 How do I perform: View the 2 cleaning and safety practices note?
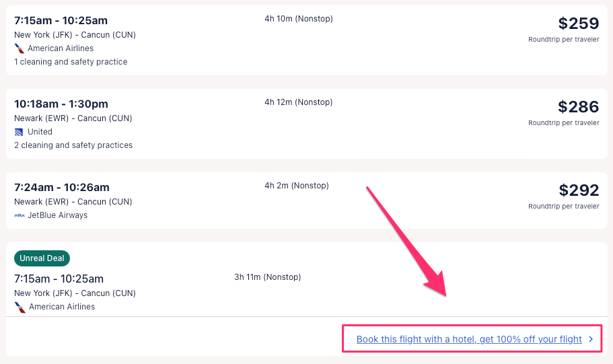pyautogui.click(x=73, y=145)
